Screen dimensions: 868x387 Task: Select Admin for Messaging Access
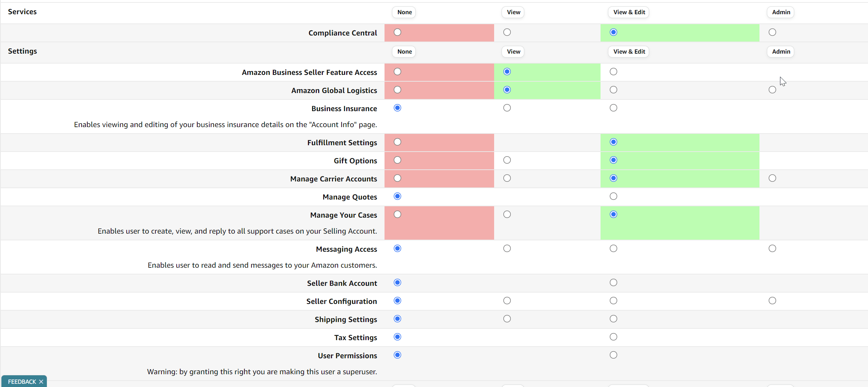point(772,249)
